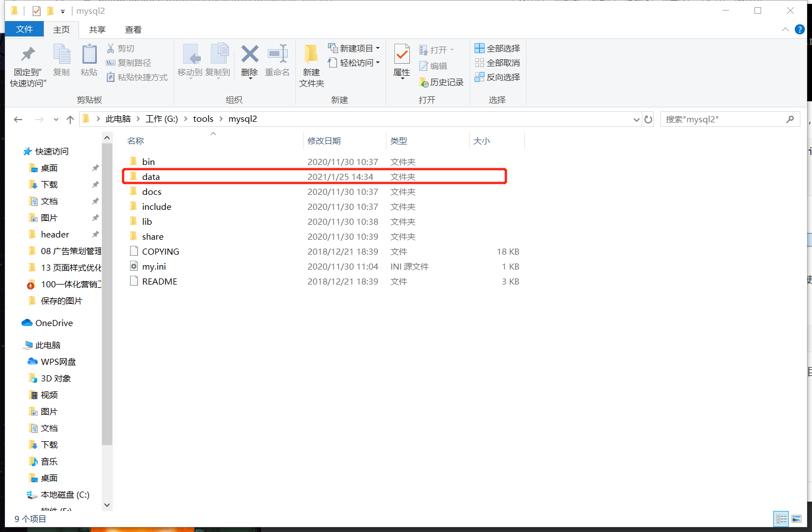Click the title bar properties checkmark icon
The image size is (812, 532).
[x=37, y=11]
